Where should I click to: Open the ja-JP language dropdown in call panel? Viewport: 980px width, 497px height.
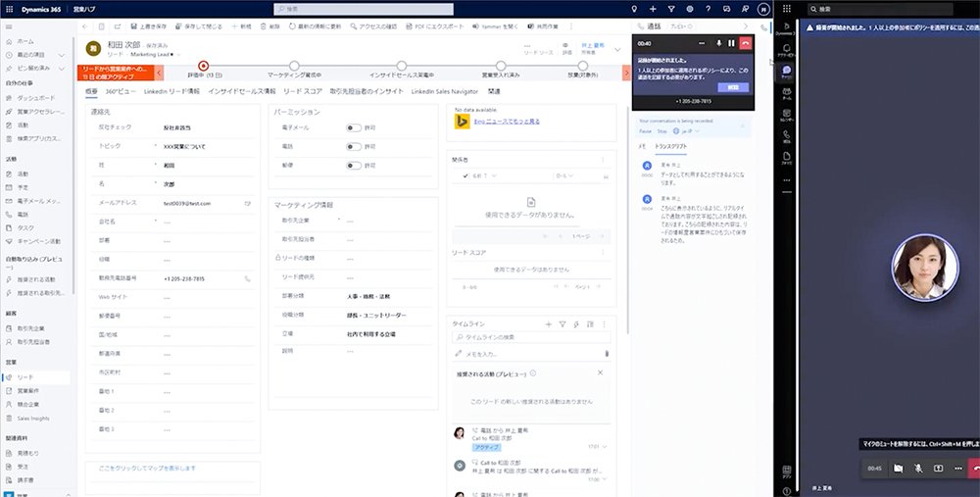coord(686,131)
